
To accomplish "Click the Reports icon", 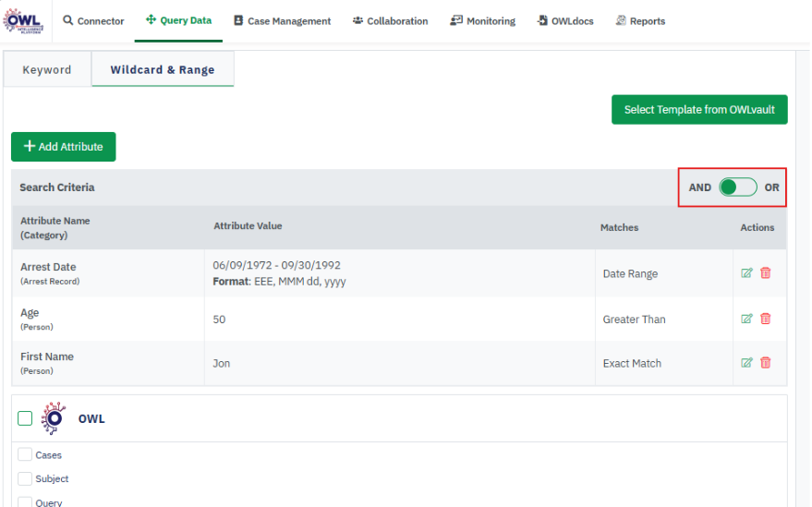I will click(x=621, y=20).
